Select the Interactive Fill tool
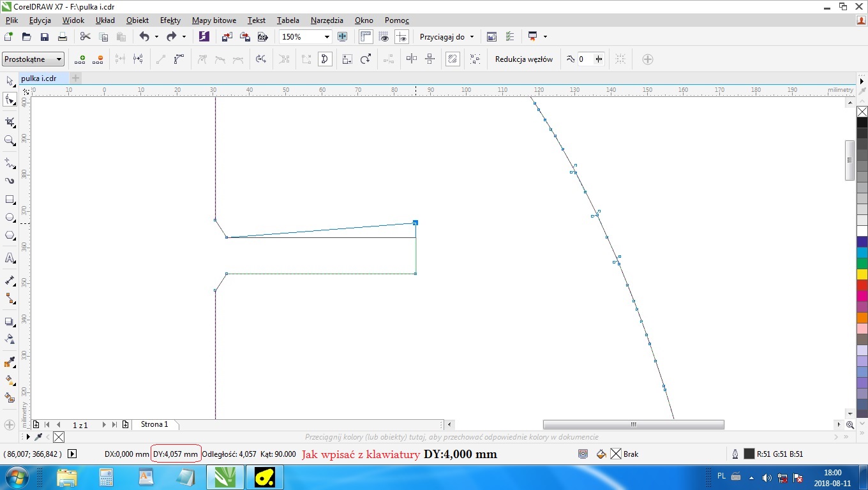Screen dimensions: 868x490 [x=10, y=380]
